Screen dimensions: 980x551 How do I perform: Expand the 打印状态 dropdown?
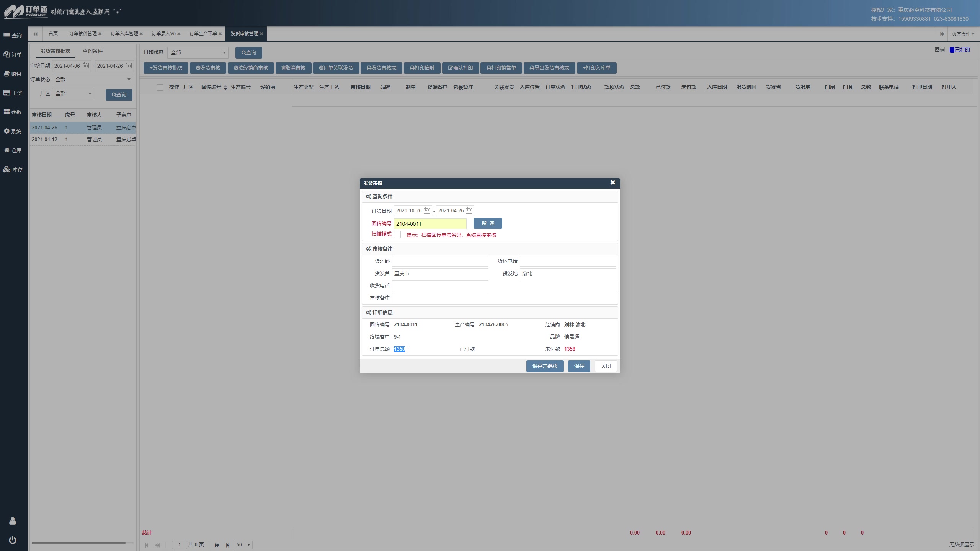tap(198, 52)
